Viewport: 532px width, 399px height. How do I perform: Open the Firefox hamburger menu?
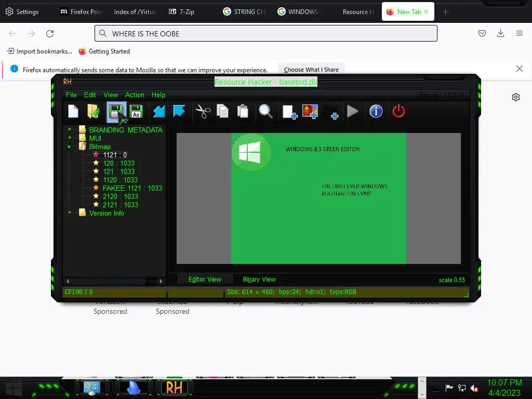(520, 33)
